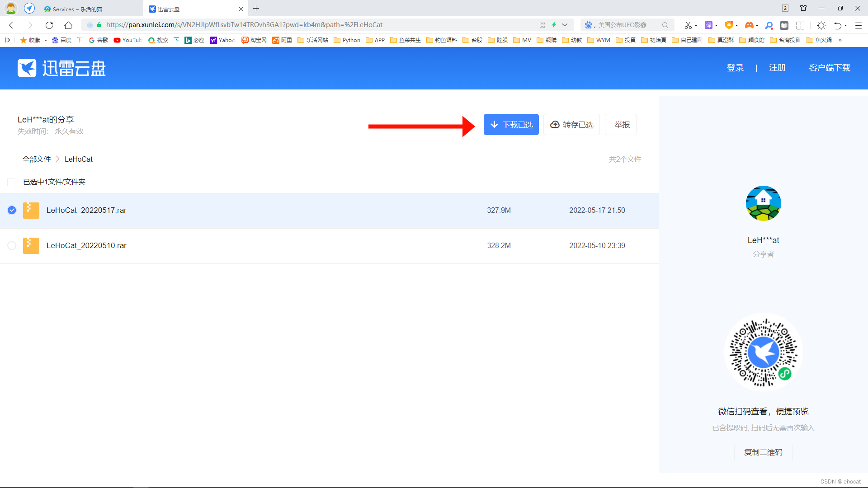The width and height of the screenshot is (868, 488).
Task: Show more bookmarks with the » chevron
Action: [840, 40]
